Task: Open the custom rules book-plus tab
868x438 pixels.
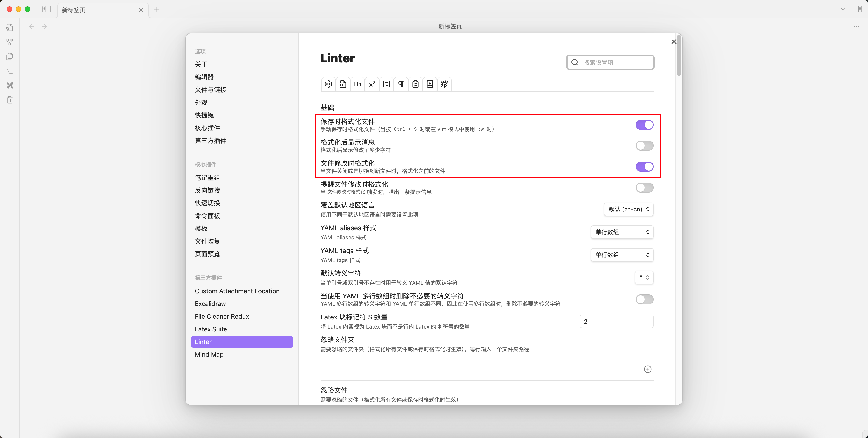Action: [x=430, y=84]
